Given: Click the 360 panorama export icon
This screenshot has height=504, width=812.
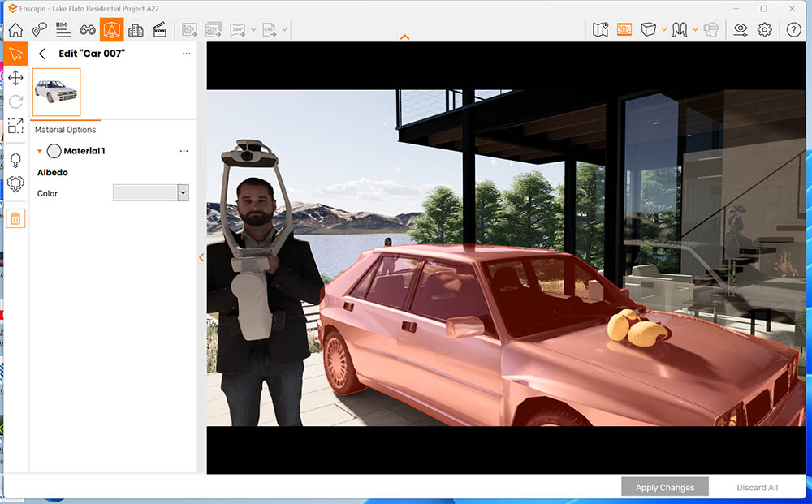Looking at the screenshot, I should [238, 30].
